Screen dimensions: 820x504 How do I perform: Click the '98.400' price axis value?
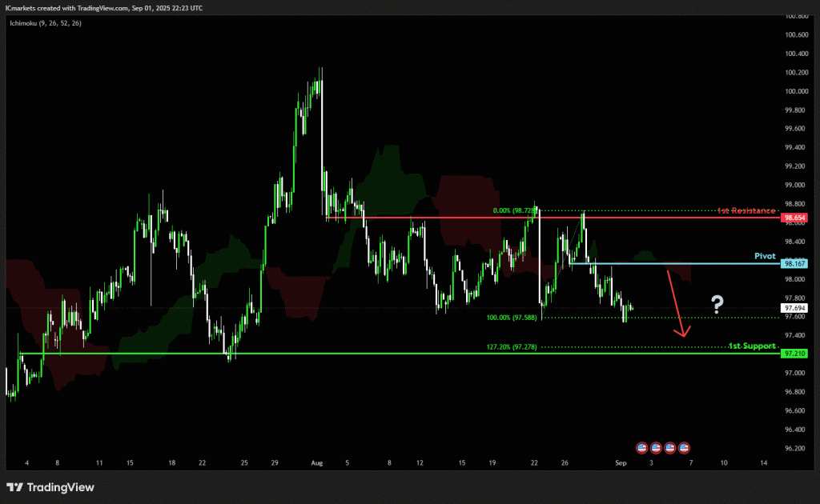click(x=797, y=242)
